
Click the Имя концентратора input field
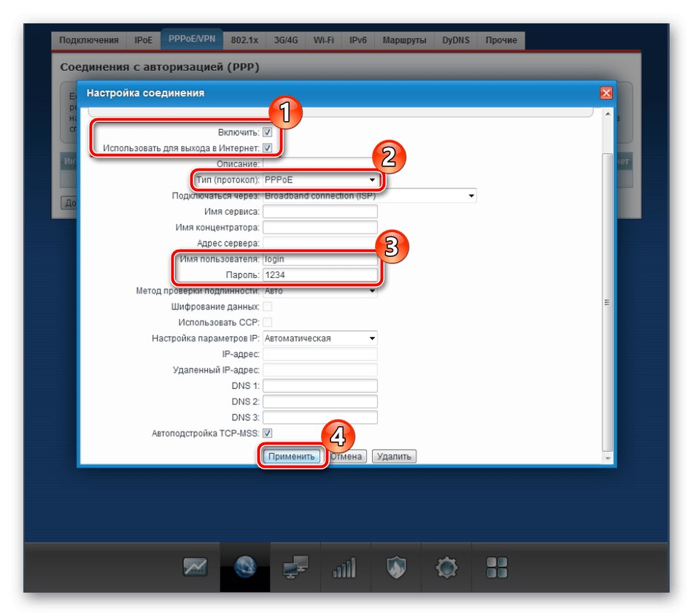tap(320, 227)
